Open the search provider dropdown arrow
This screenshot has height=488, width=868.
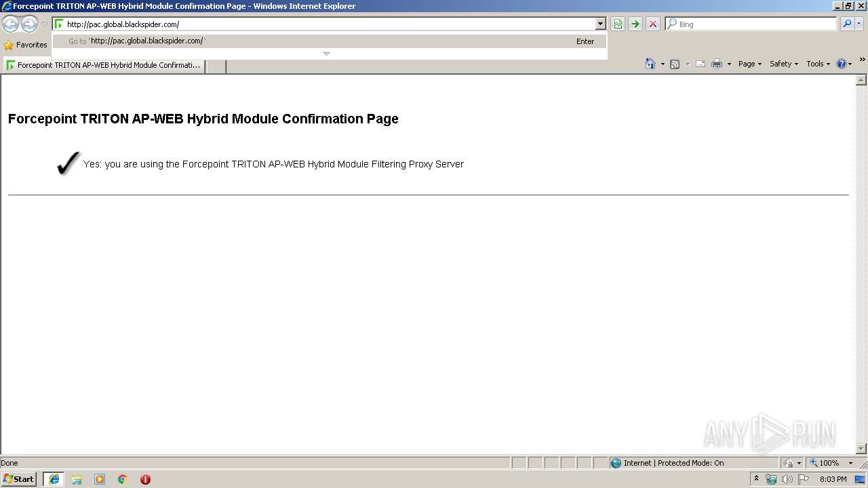tap(859, 24)
